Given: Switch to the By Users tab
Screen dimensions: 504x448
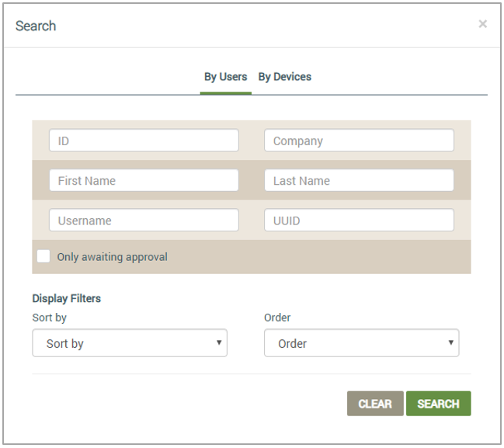Looking at the screenshot, I should [226, 77].
